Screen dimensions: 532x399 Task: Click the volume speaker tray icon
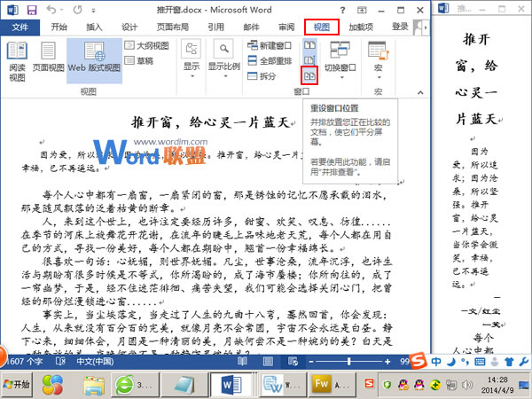coord(467,385)
